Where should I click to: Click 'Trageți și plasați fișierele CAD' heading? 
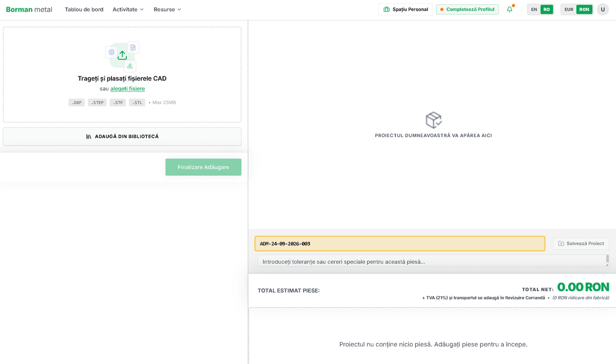point(122,79)
